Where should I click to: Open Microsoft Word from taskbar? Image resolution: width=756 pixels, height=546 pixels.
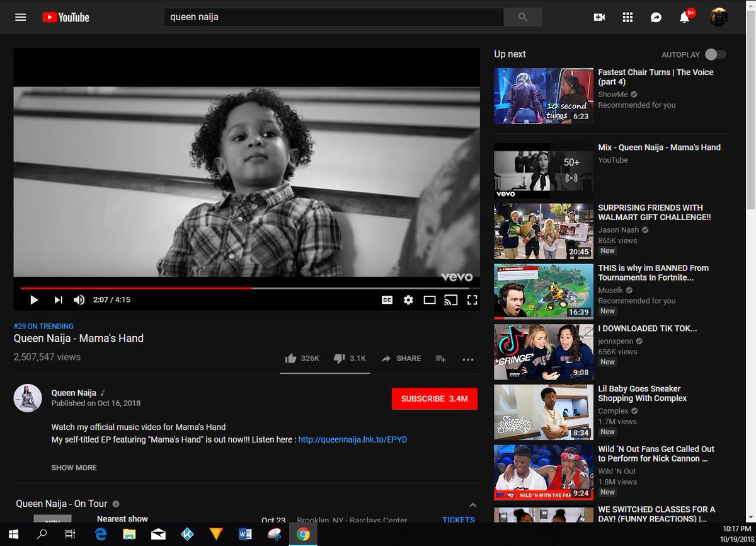pyautogui.click(x=245, y=534)
